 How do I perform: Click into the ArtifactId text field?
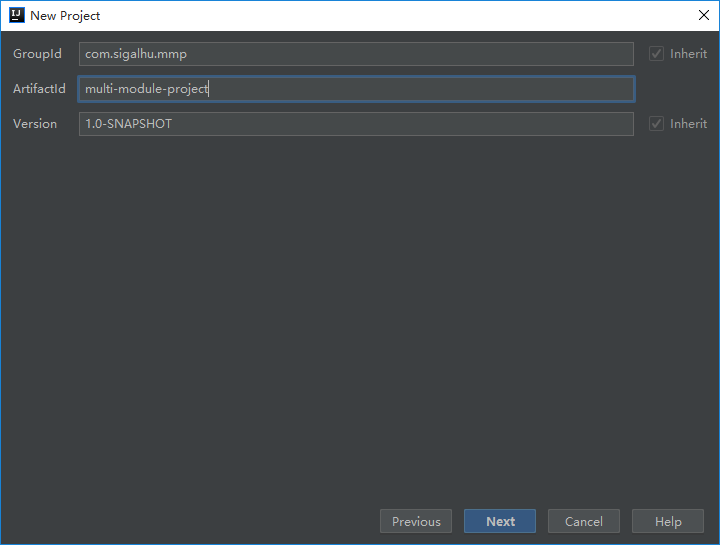click(356, 89)
